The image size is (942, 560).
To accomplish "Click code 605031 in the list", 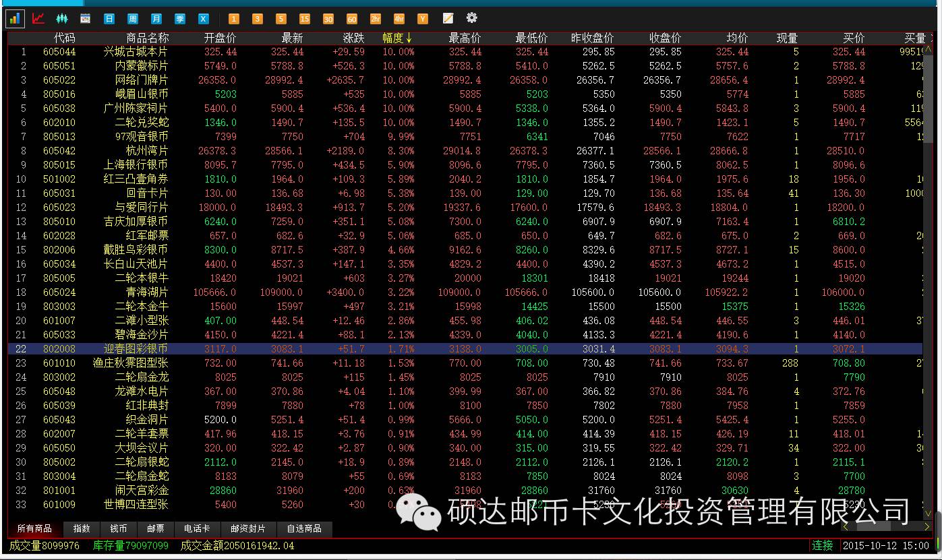I will click(x=59, y=193).
